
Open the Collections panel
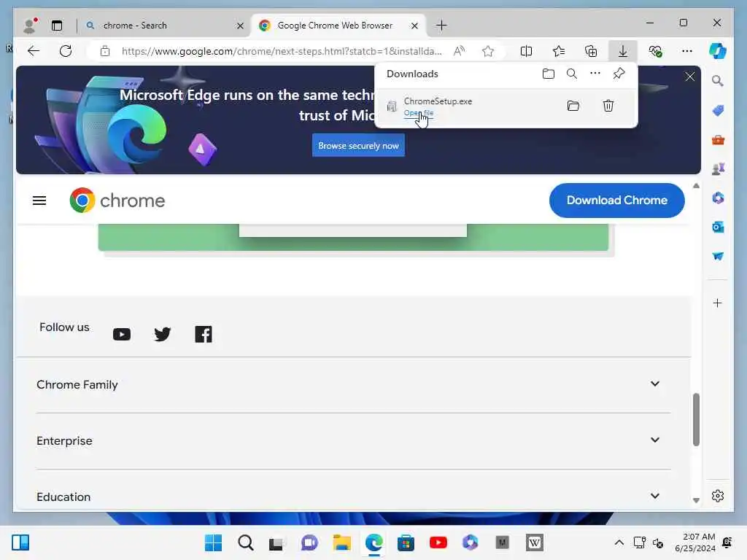pos(591,51)
